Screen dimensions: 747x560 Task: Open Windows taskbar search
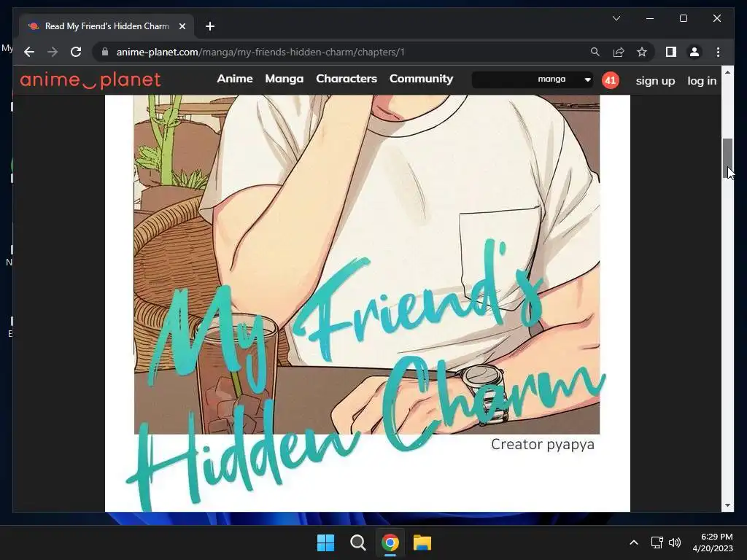pyautogui.click(x=357, y=542)
